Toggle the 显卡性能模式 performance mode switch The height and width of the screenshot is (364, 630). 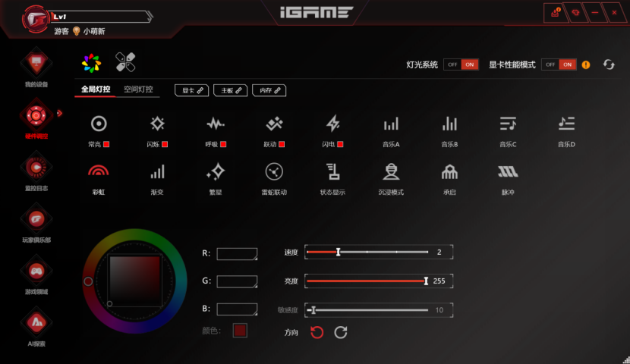559,64
